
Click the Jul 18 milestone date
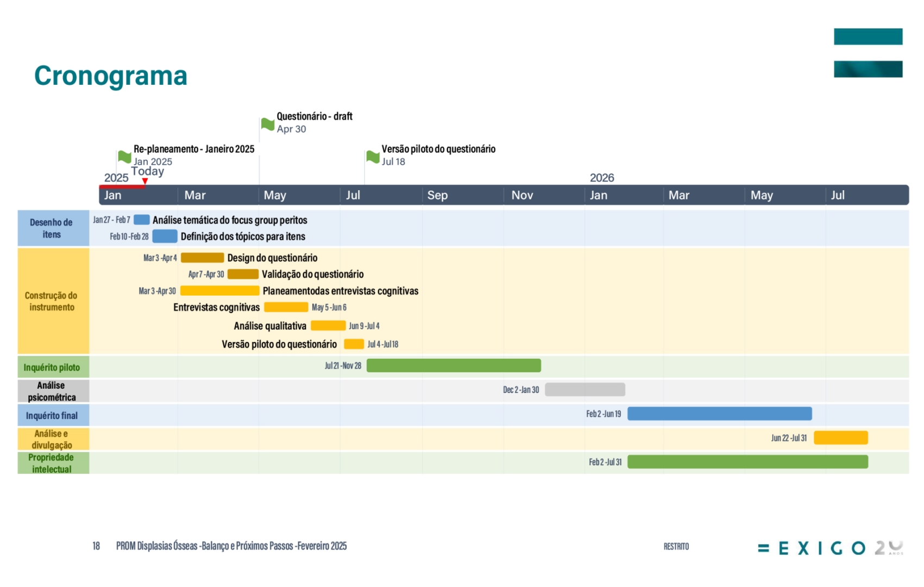[x=393, y=161]
